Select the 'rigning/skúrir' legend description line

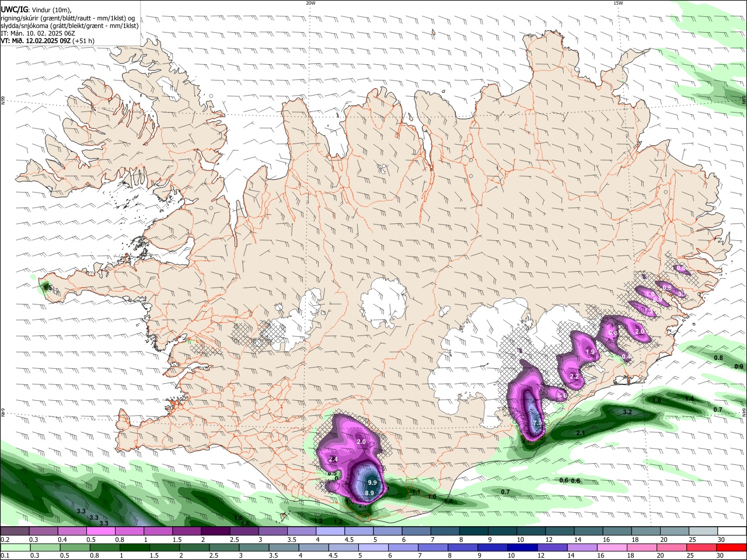68,18
